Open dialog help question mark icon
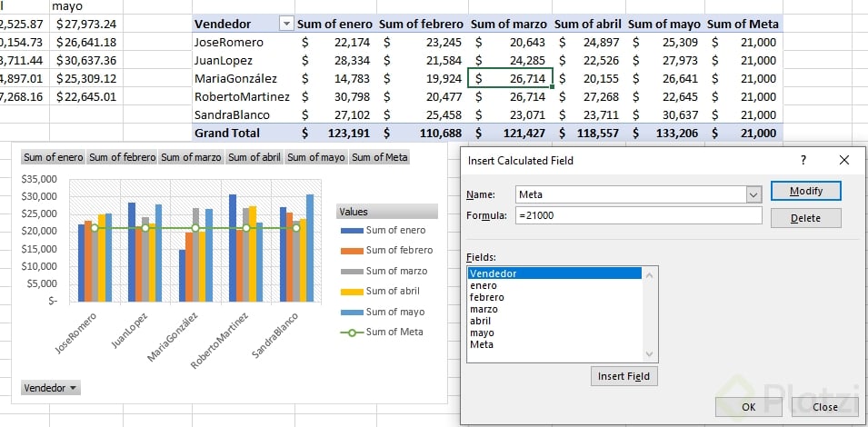 (803, 160)
